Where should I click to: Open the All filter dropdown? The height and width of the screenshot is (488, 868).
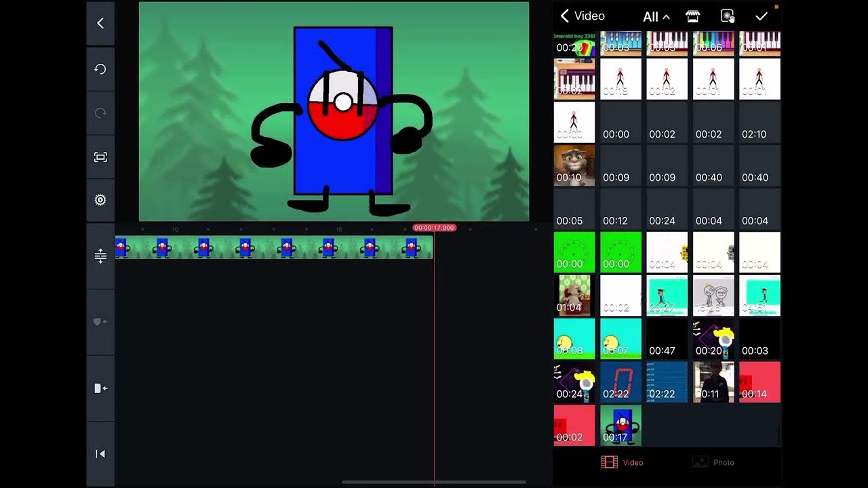pyautogui.click(x=656, y=17)
